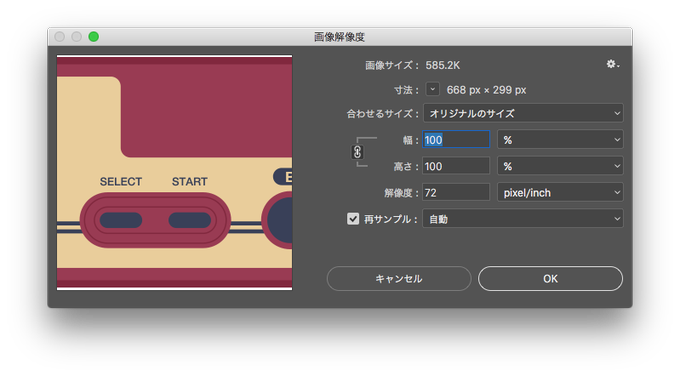Click the 幅 width input field
Screen dimensions: 680x376
(456, 140)
